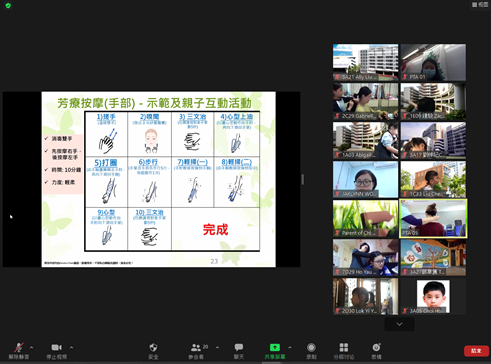Show next page of video thumbnails
Screen dimensions: 491x364
point(399,324)
